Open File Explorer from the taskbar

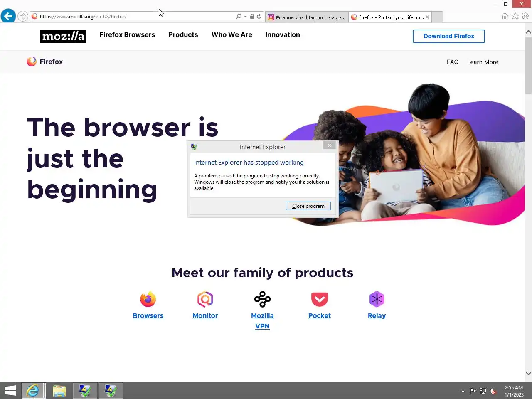coord(59,391)
